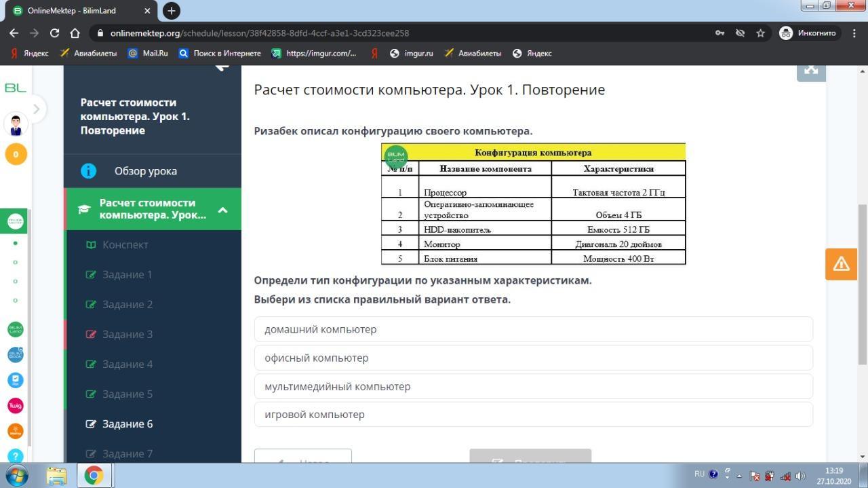Open the BL logo at sidebar top
This screenshot has width=868, height=488.
(x=15, y=88)
